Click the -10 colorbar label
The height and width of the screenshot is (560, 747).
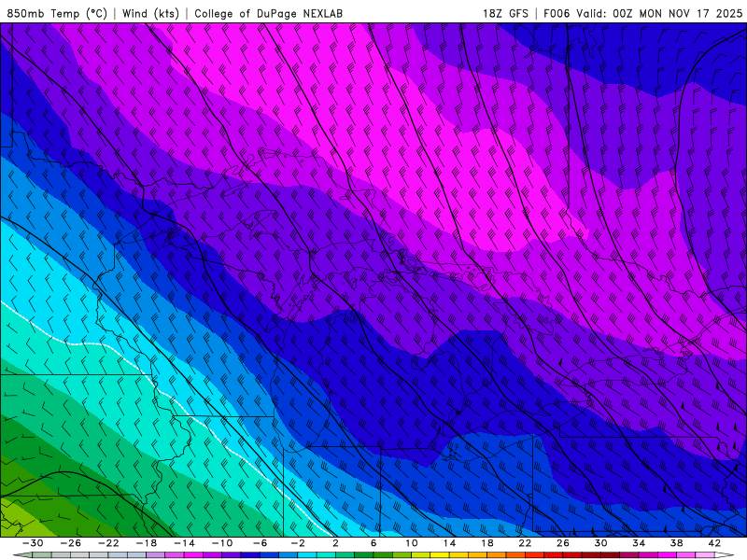(222, 543)
